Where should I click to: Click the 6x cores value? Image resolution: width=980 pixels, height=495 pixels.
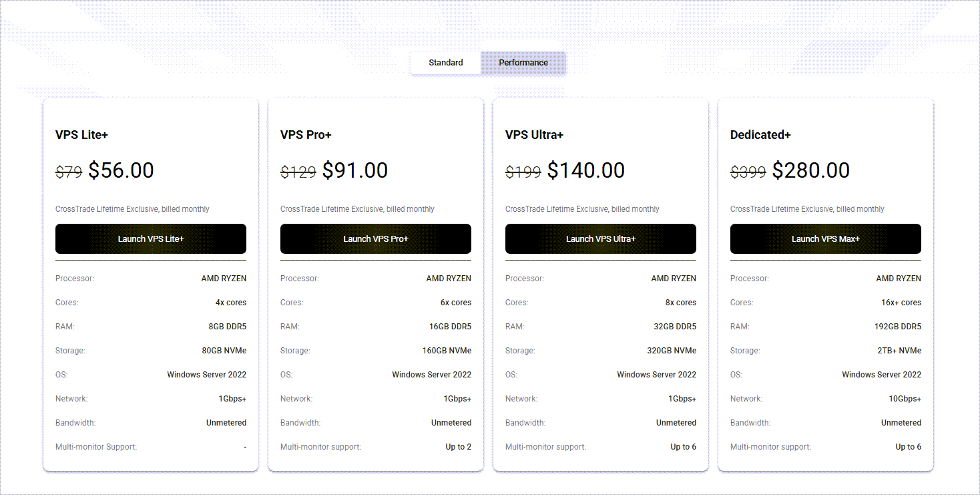(455, 303)
